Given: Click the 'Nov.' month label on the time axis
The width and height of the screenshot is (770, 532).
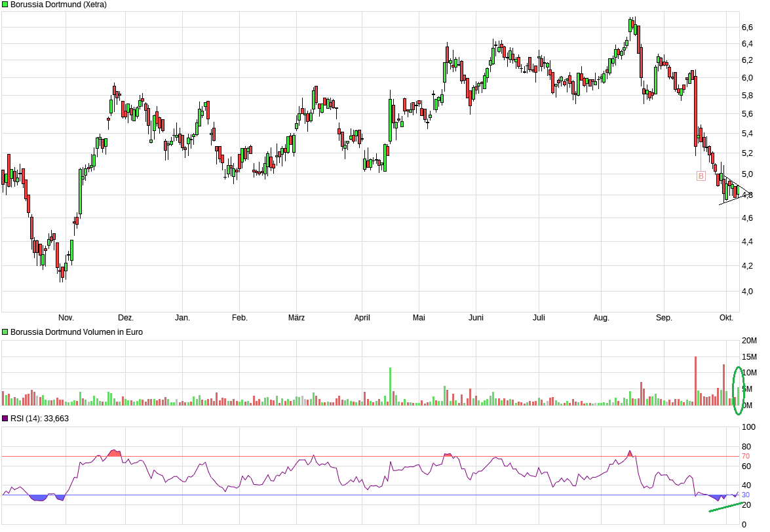Looking at the screenshot, I should 66,318.
